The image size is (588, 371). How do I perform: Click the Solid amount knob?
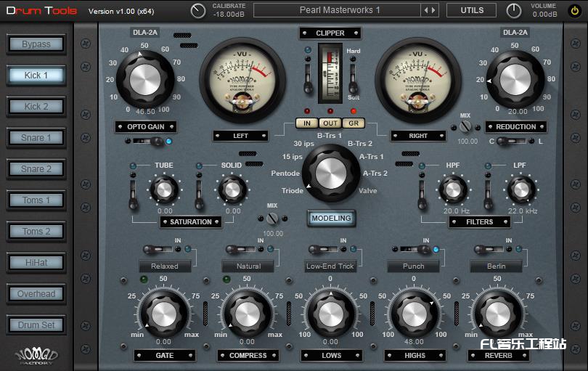click(x=232, y=190)
